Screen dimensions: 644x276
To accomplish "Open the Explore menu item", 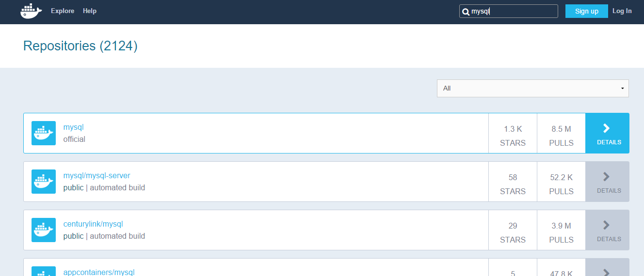I will point(63,11).
